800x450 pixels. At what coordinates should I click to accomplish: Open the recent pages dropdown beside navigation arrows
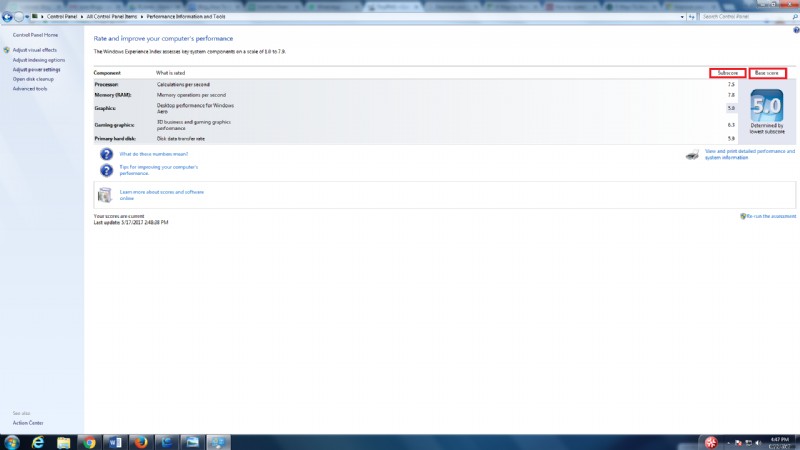pyautogui.click(x=27, y=17)
